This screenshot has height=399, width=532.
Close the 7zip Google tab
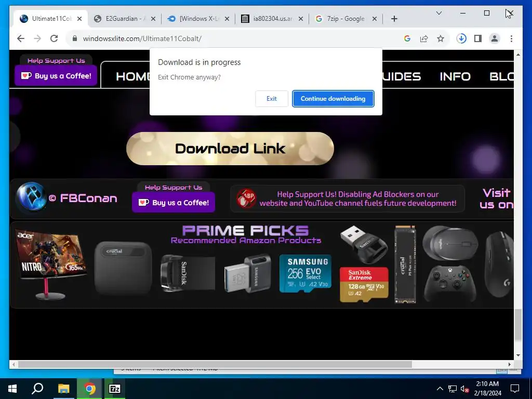(x=374, y=19)
